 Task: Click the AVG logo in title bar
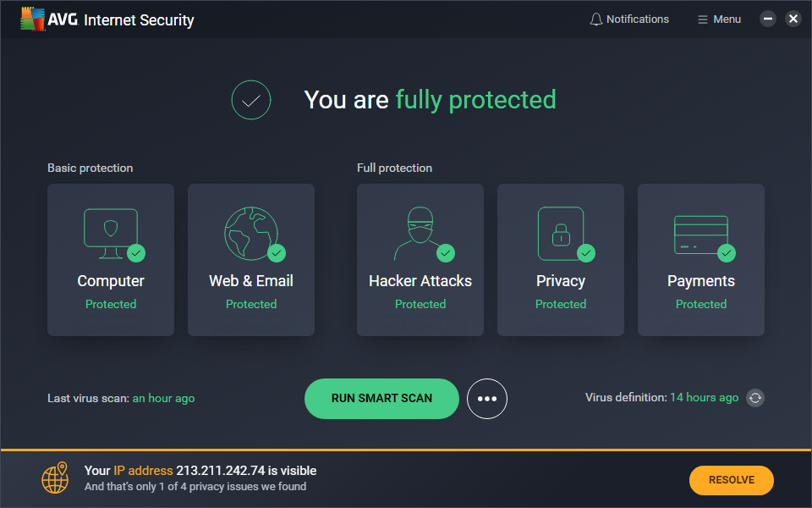coord(34,19)
